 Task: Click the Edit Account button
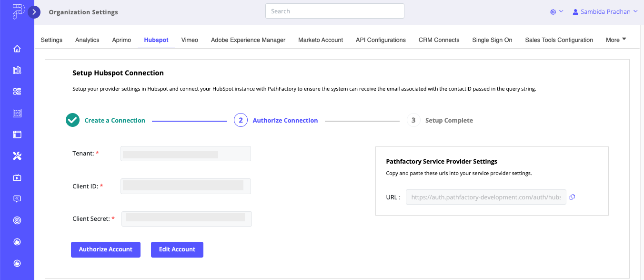[x=177, y=249]
